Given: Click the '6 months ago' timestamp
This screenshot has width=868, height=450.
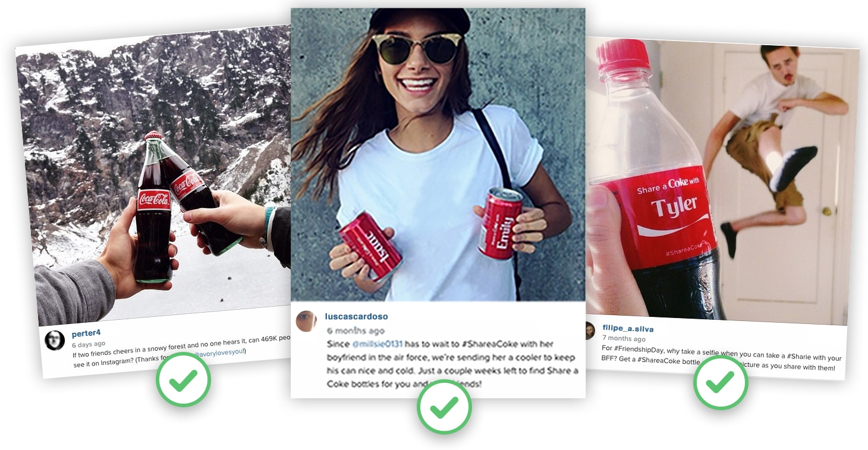Looking at the screenshot, I should [356, 331].
